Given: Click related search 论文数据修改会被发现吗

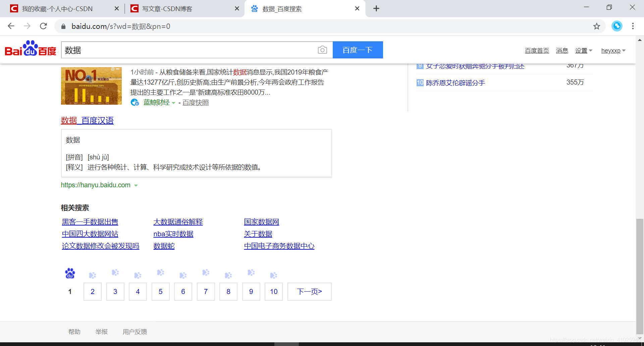Looking at the screenshot, I should coord(101,246).
